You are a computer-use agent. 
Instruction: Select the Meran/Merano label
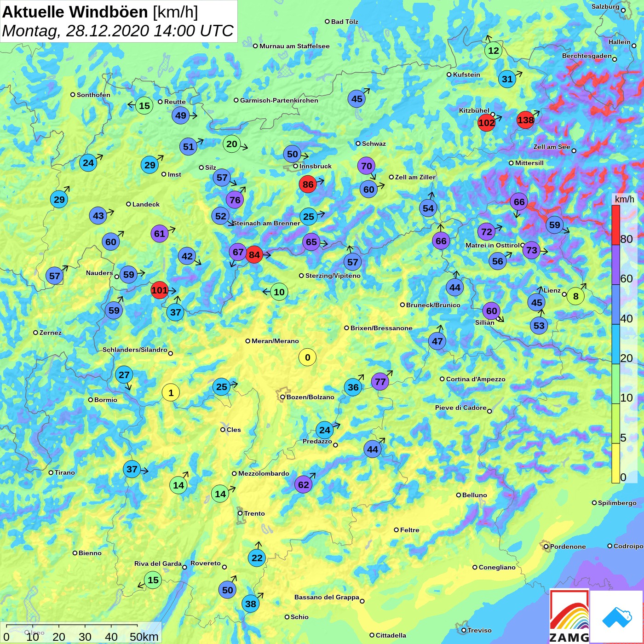(275, 341)
